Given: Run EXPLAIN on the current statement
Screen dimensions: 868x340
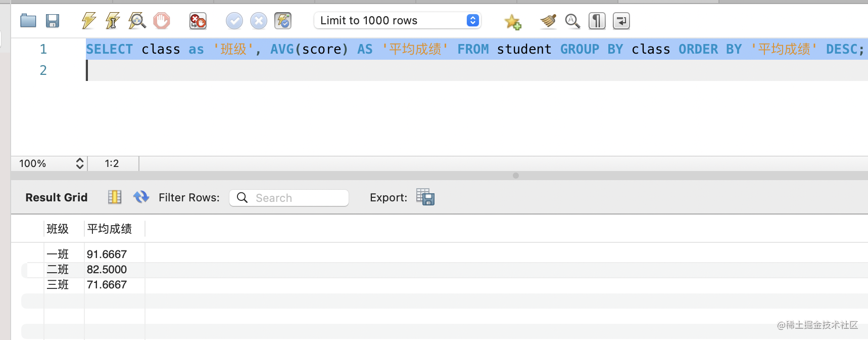Looking at the screenshot, I should pos(136,21).
